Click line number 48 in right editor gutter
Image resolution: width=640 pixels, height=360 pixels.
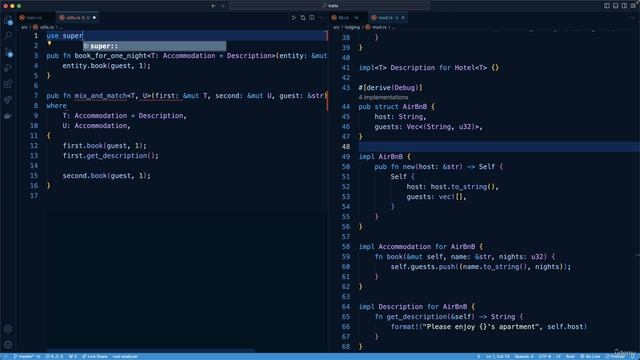(x=346, y=147)
